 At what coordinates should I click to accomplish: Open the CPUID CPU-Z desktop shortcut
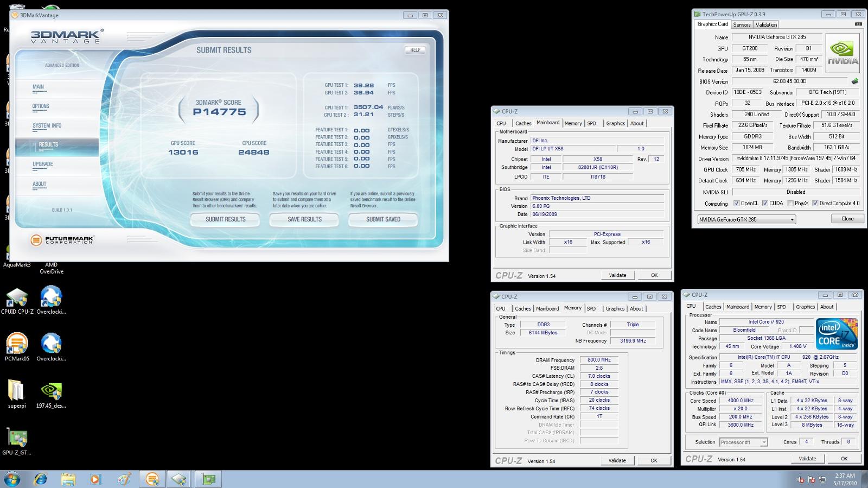pos(17,301)
